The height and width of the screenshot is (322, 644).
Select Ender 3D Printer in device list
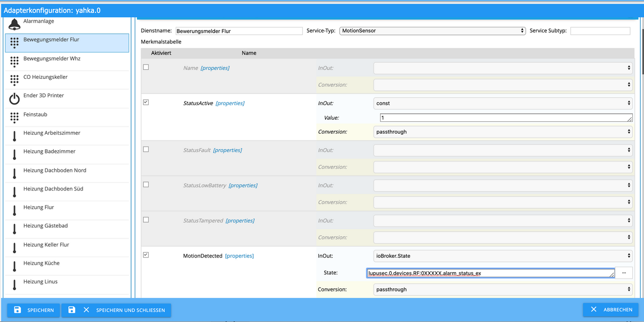click(67, 99)
